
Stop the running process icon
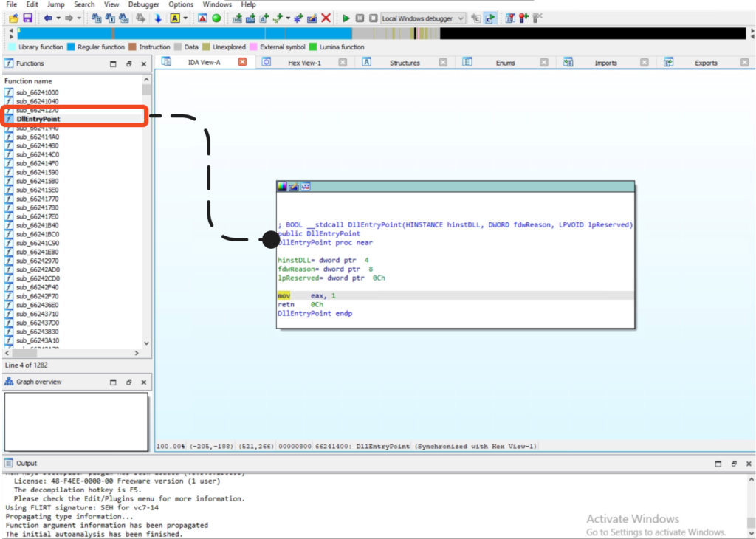374,18
